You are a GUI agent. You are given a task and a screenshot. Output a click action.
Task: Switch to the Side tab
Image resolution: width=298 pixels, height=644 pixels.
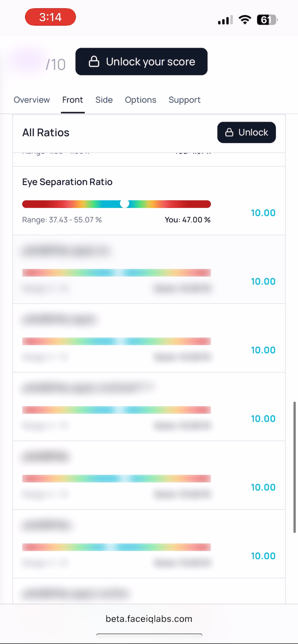(104, 100)
